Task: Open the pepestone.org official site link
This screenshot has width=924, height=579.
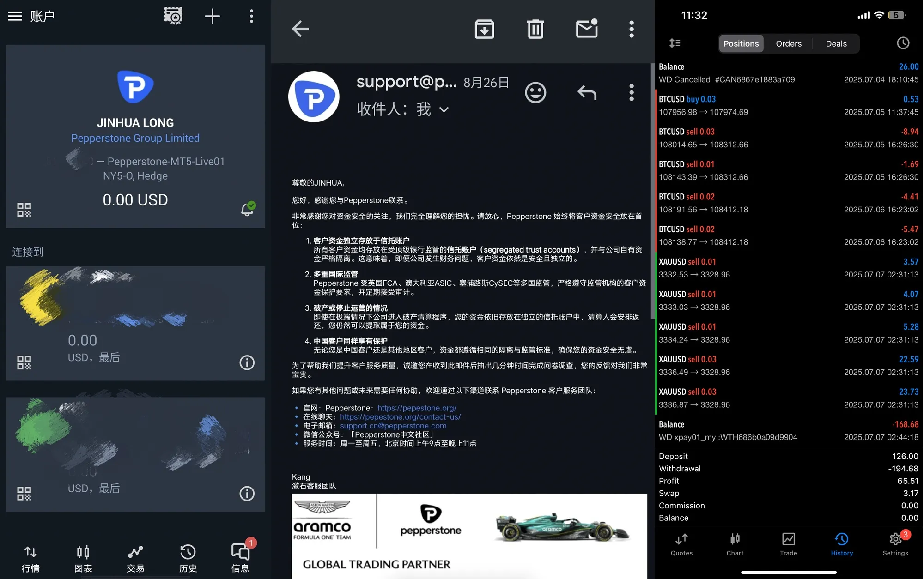Action: [417, 408]
